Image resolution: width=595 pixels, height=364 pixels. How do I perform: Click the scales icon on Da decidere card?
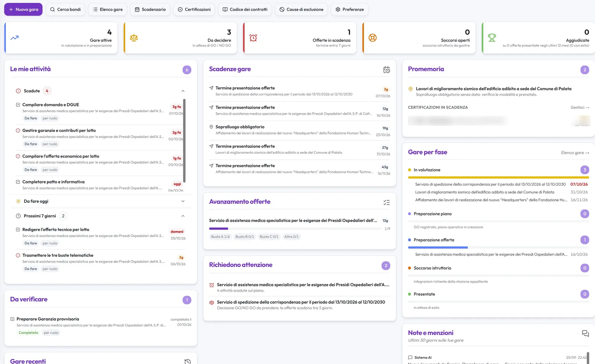(134, 38)
